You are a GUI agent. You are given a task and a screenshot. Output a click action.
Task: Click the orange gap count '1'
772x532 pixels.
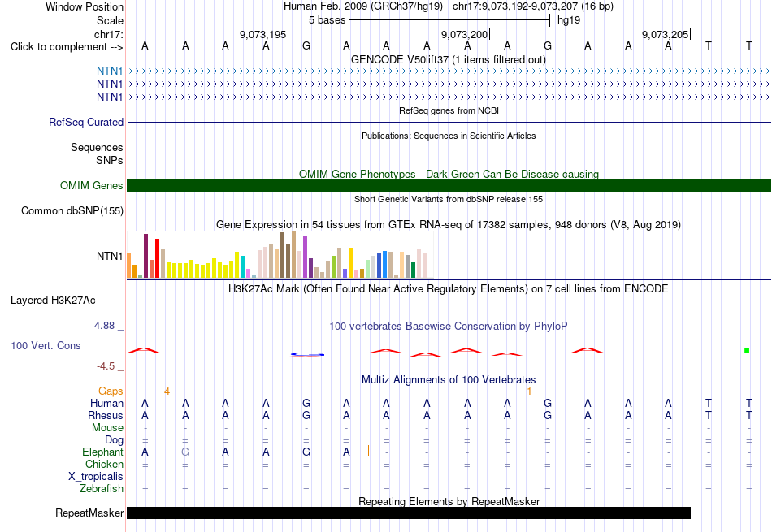[x=529, y=391]
